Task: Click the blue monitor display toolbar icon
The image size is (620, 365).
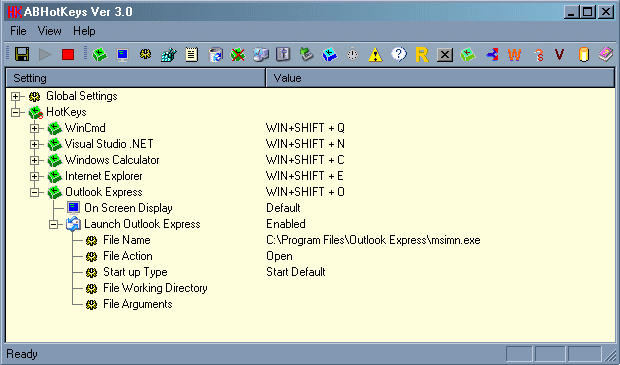Action: tap(123, 54)
